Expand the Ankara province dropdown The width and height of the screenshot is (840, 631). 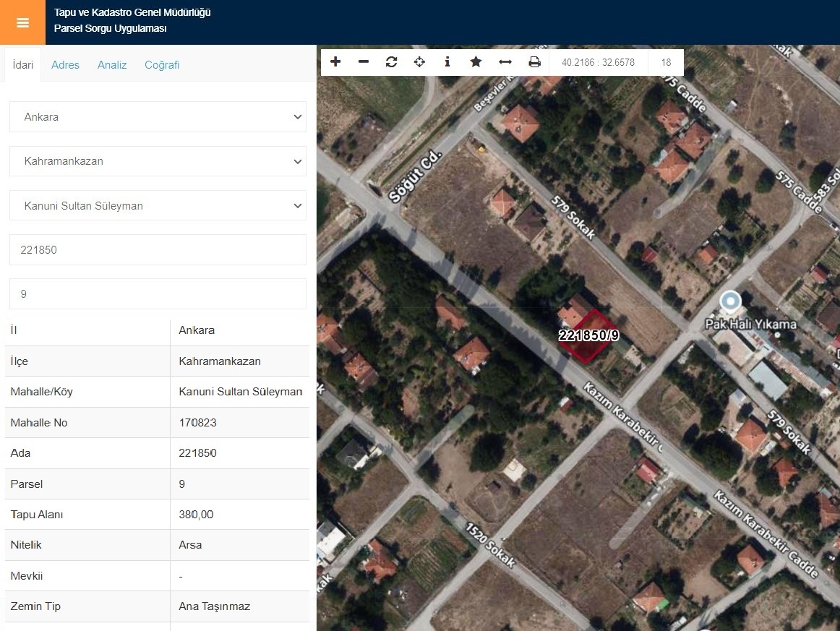point(158,117)
